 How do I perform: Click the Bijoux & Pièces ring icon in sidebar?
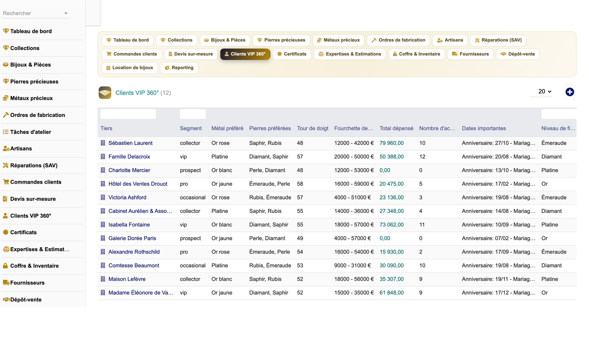coord(6,64)
